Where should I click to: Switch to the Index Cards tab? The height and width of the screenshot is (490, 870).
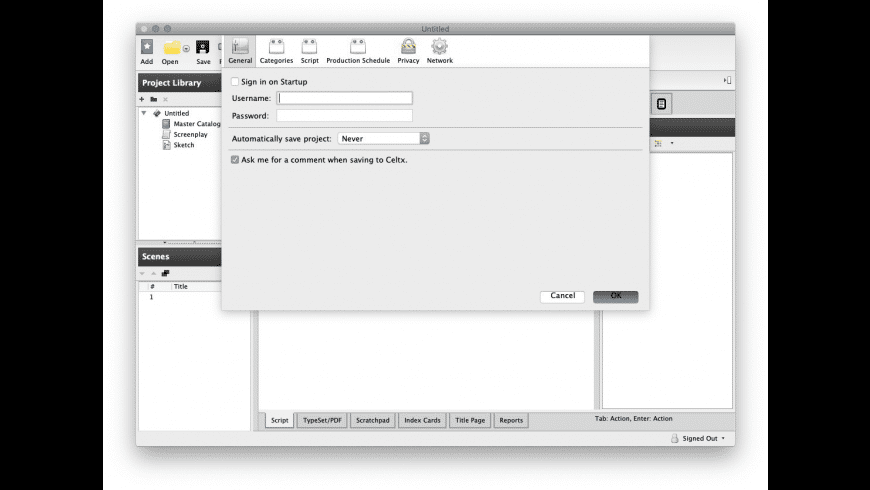tap(422, 420)
